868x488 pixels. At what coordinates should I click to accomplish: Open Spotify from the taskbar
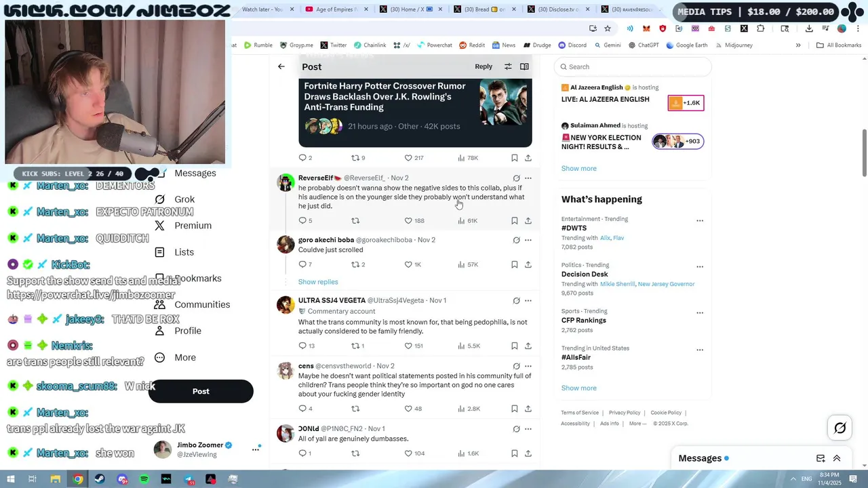[144, 479]
